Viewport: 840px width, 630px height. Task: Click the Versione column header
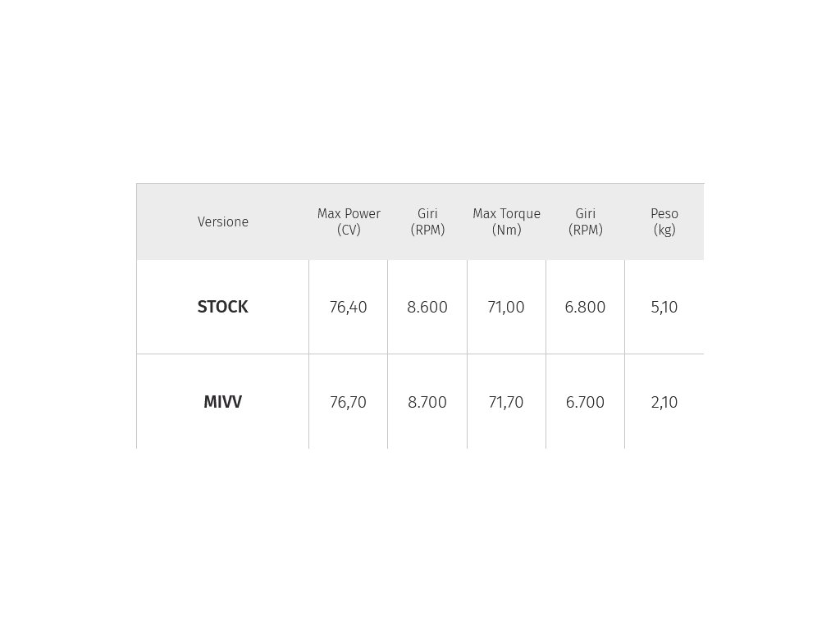[x=223, y=221]
